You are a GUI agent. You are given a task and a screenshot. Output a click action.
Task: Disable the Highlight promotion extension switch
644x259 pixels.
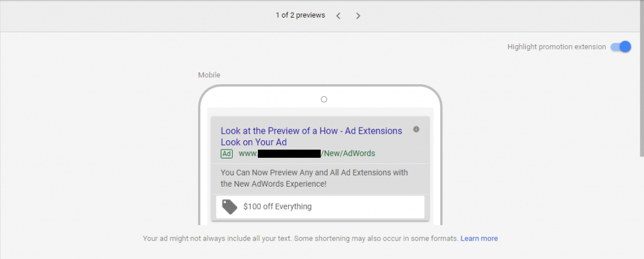(621, 47)
